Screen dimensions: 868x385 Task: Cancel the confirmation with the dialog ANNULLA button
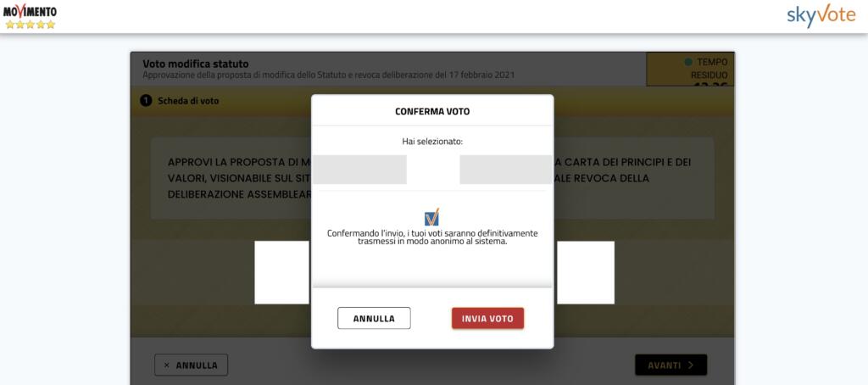click(374, 319)
